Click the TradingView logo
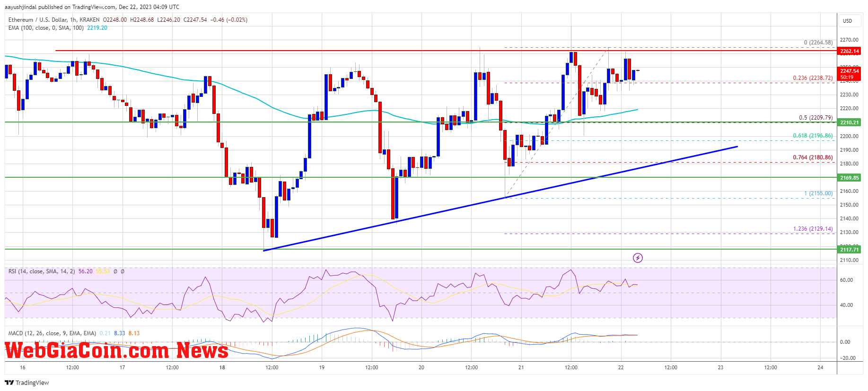The height and width of the screenshot is (391, 868). [27, 382]
